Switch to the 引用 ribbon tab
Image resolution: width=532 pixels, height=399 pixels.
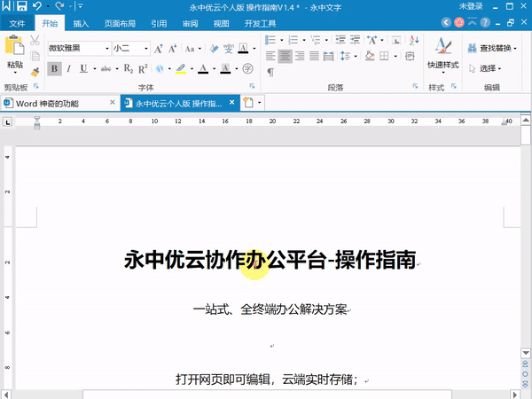tap(159, 23)
